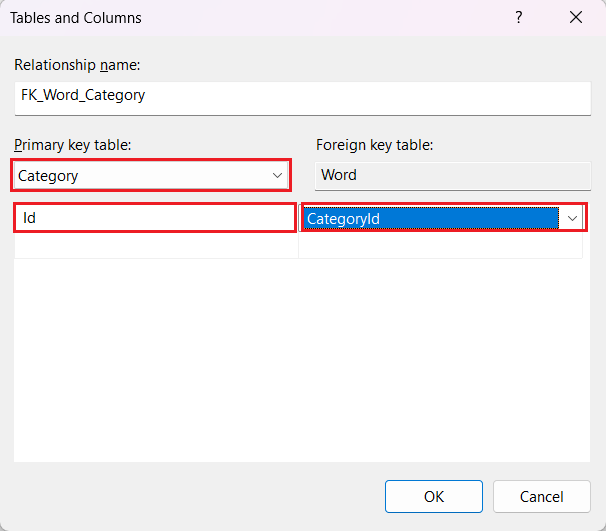Click the Foreign key table label
The height and width of the screenshot is (531, 606).
click(x=374, y=145)
